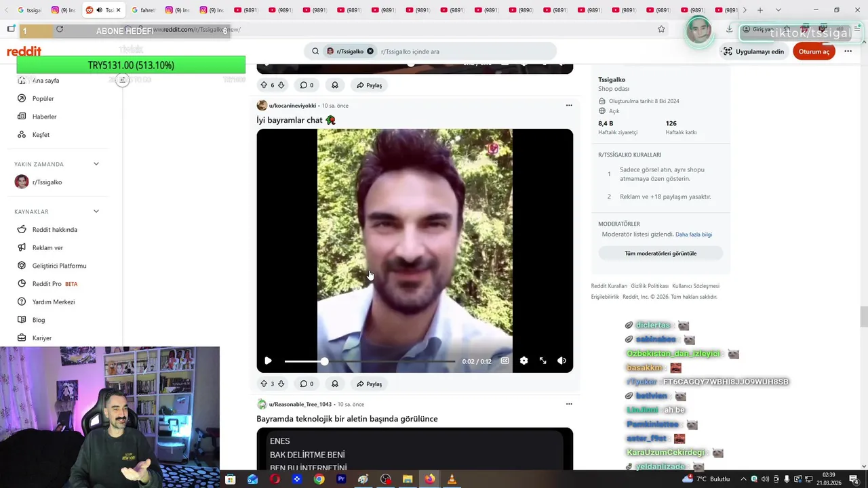Viewport: 868px width, 488px height.
Task: Give award to 'İyi bayramlar chat' post
Action: (335, 384)
